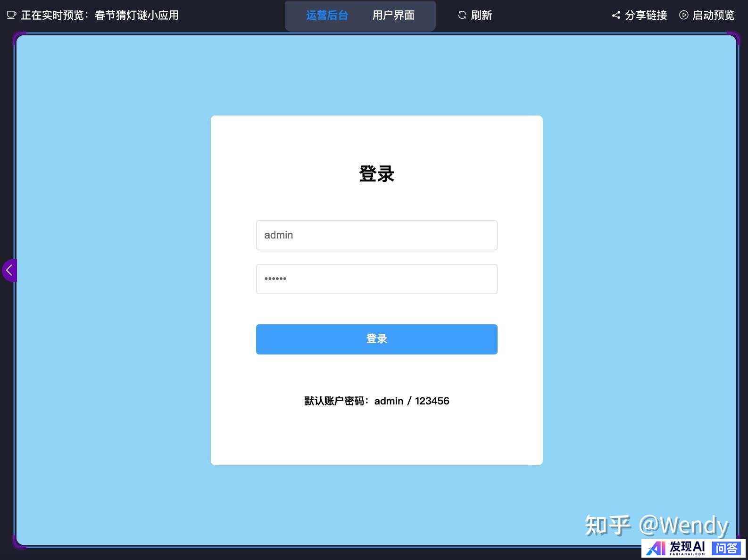Collapse the purple left side panel arrow
The height and width of the screenshot is (560, 748).
[x=9, y=271]
